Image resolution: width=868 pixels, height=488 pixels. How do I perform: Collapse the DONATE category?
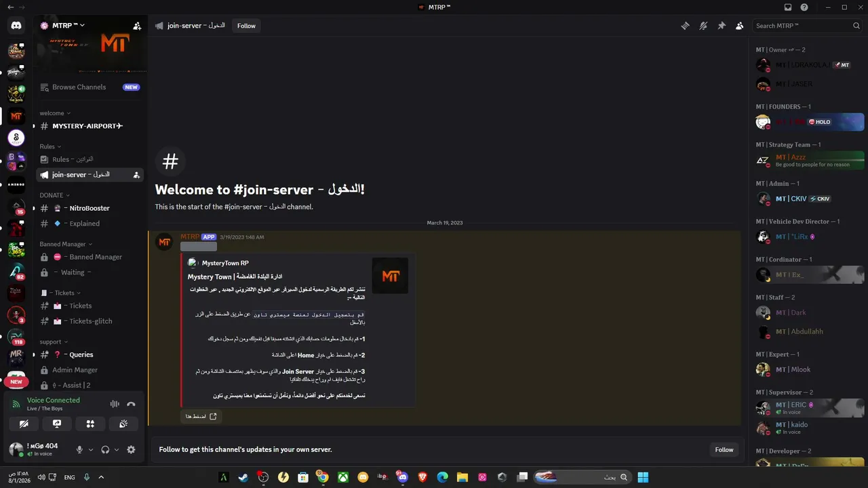54,195
